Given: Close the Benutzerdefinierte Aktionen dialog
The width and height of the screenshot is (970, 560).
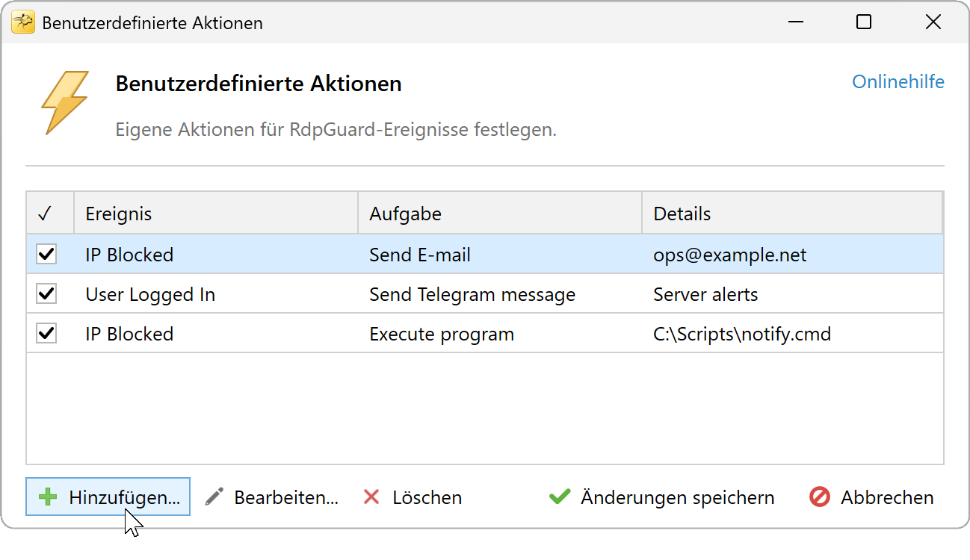Looking at the screenshot, I should click(933, 22).
